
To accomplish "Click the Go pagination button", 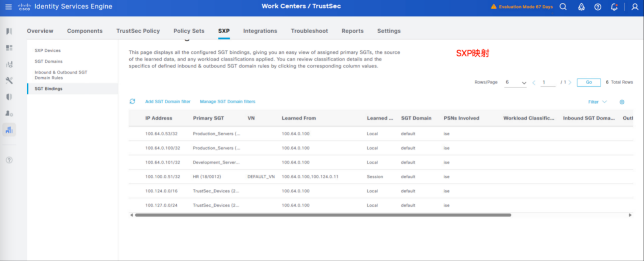I will [x=589, y=82].
